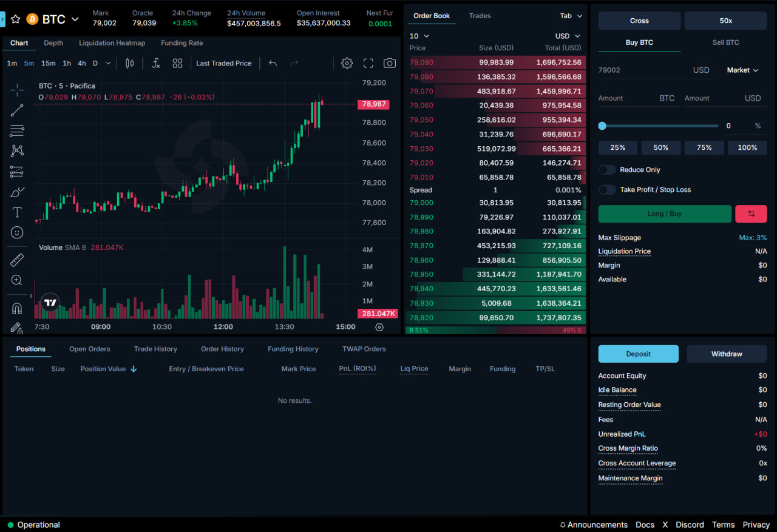
Task: Click the amount percentage slider handle
Action: click(x=602, y=126)
